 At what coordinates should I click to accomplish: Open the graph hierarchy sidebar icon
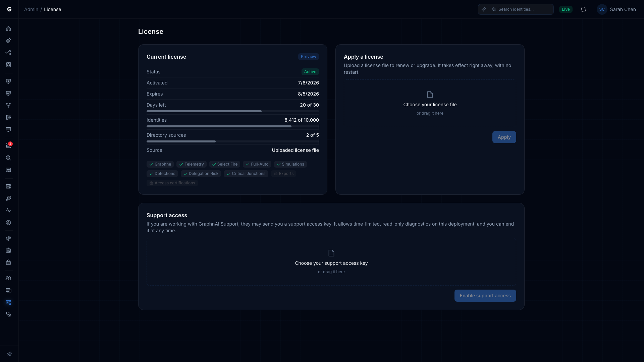click(8, 53)
